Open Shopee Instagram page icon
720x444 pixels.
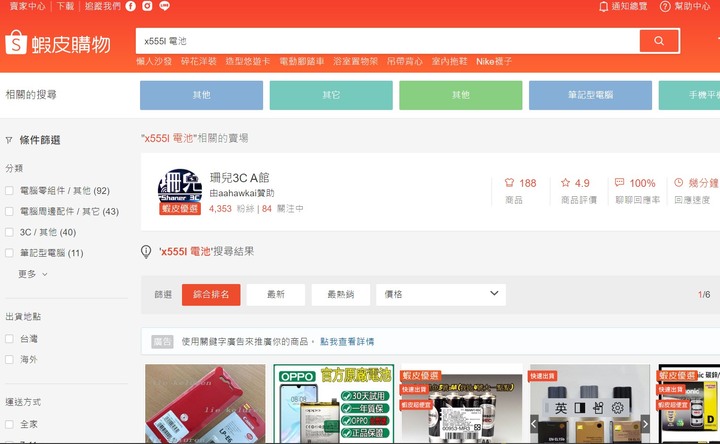(x=147, y=6)
